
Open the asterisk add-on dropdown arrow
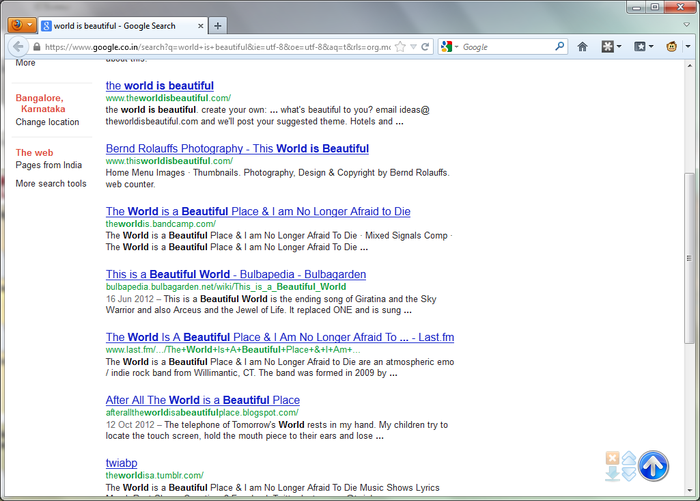click(619, 46)
